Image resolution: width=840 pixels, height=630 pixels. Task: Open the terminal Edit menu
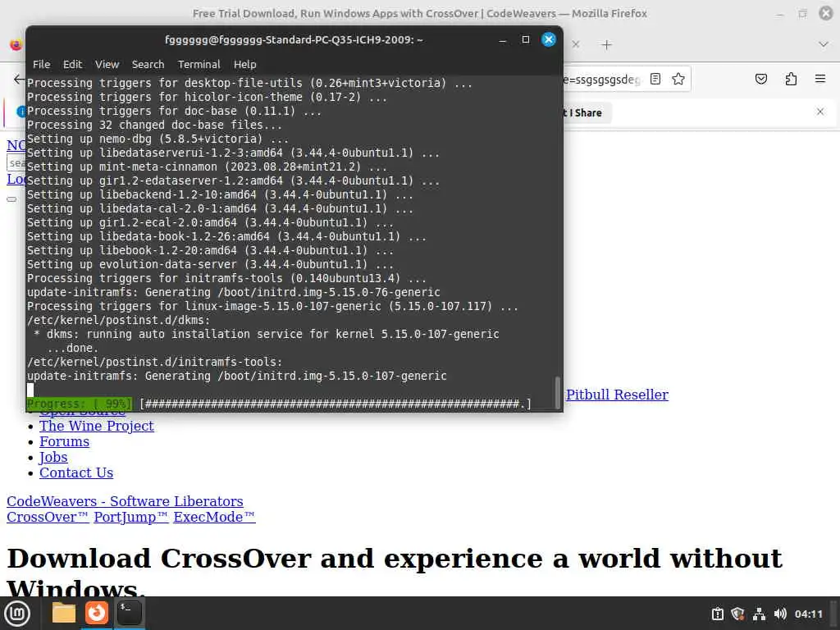click(x=72, y=64)
